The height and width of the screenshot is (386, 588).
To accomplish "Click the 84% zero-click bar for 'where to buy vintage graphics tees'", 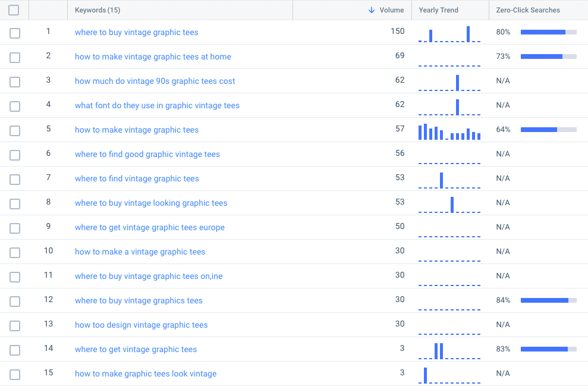I will click(x=548, y=300).
